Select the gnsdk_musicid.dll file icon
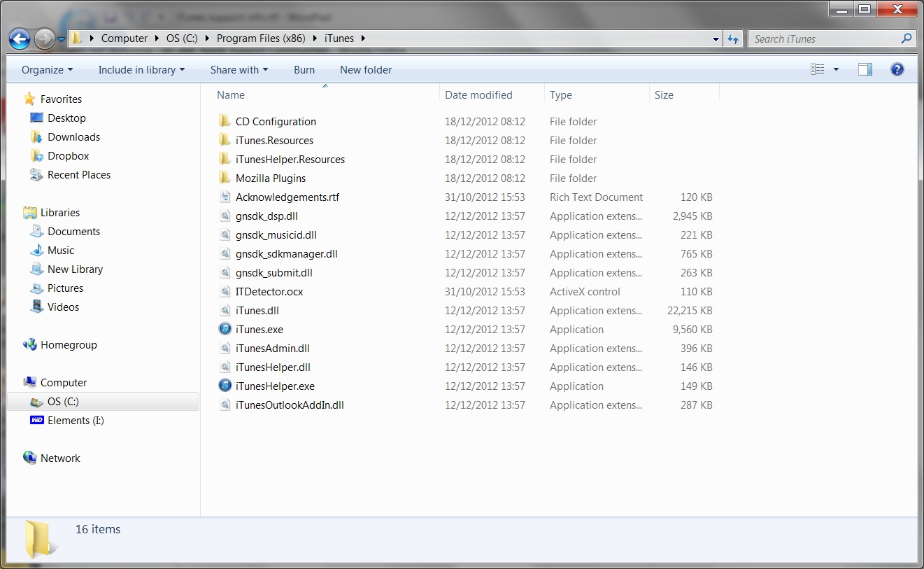This screenshot has height=569, width=924. tap(225, 234)
